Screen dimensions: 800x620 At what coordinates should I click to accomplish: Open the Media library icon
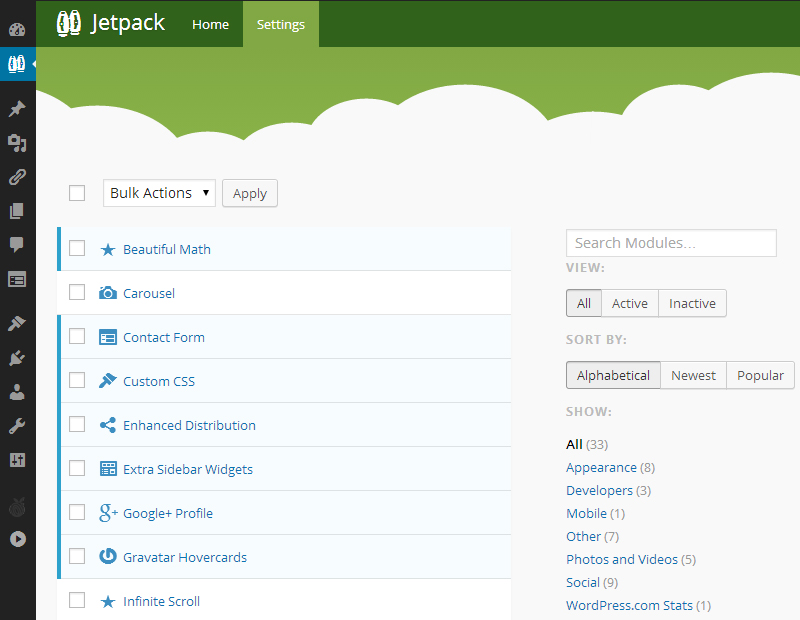pyautogui.click(x=17, y=143)
